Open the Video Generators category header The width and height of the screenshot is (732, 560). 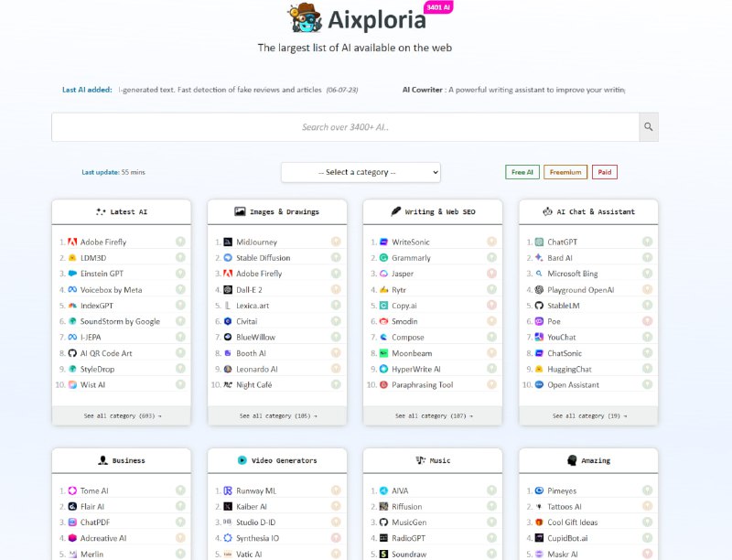(x=277, y=460)
